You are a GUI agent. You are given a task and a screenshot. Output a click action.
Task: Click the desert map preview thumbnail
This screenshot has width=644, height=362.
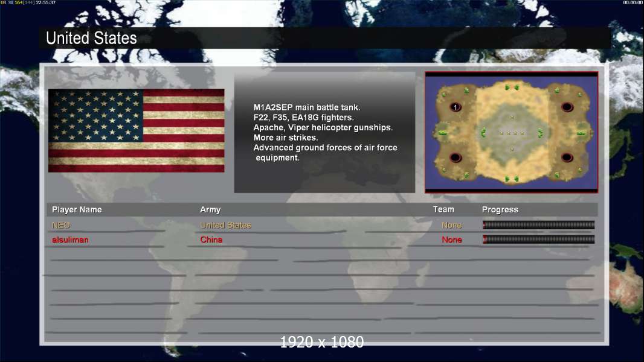coord(511,132)
